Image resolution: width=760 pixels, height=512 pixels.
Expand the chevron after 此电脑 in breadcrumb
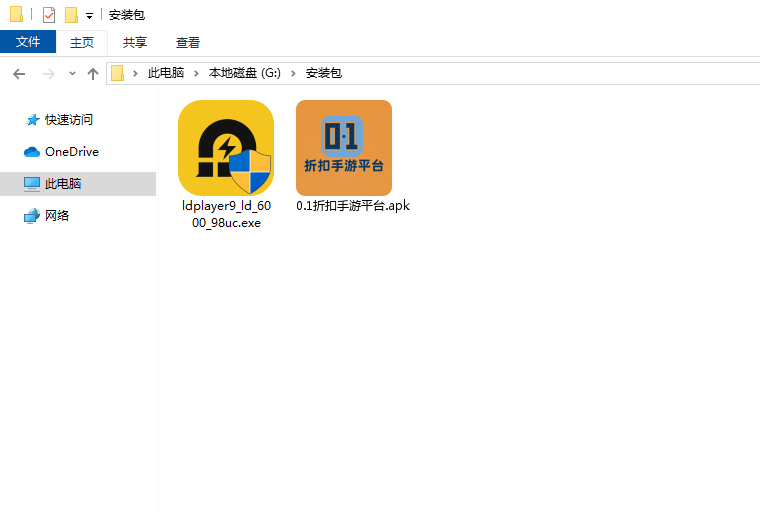click(x=196, y=73)
